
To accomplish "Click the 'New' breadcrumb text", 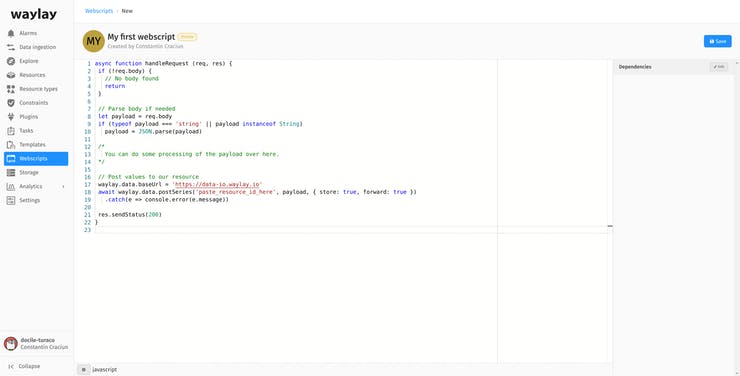I will [x=127, y=11].
